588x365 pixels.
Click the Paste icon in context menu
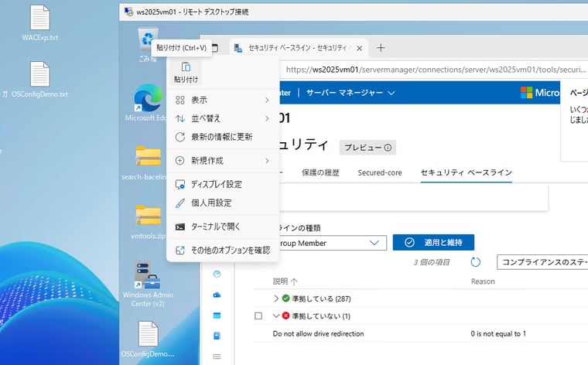click(x=186, y=73)
